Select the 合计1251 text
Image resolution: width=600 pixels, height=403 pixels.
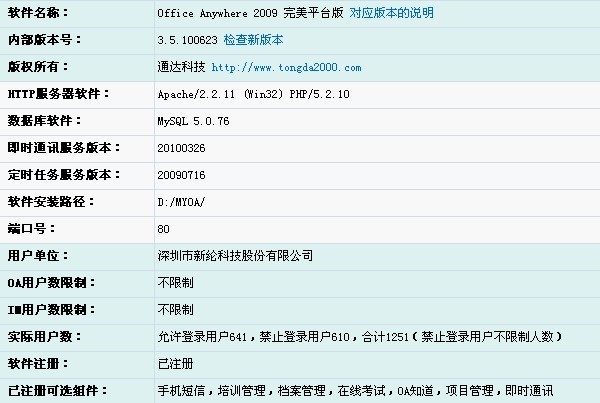[385, 337]
